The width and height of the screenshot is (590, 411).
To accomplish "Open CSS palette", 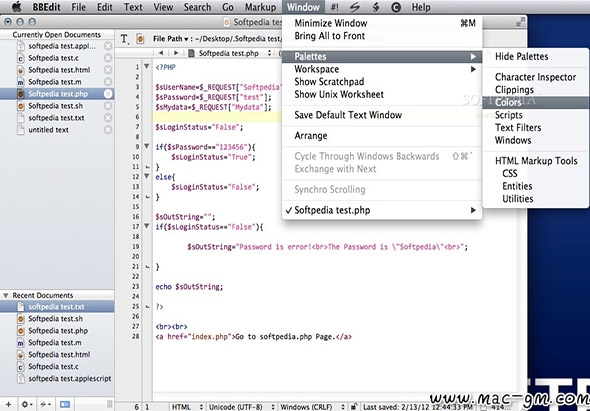I will pos(536,174).
